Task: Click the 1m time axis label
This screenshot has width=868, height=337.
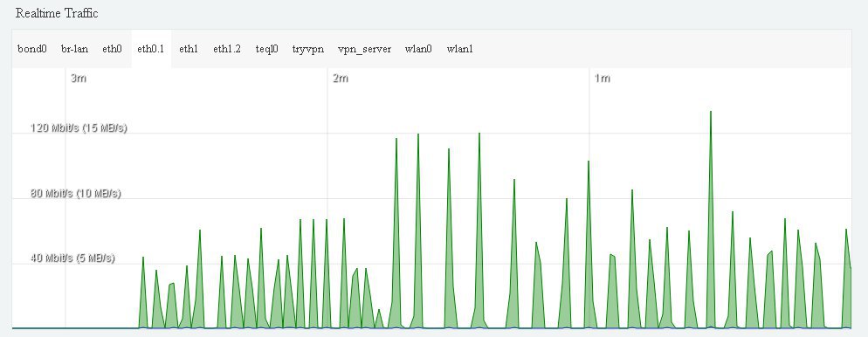Action: [x=603, y=79]
